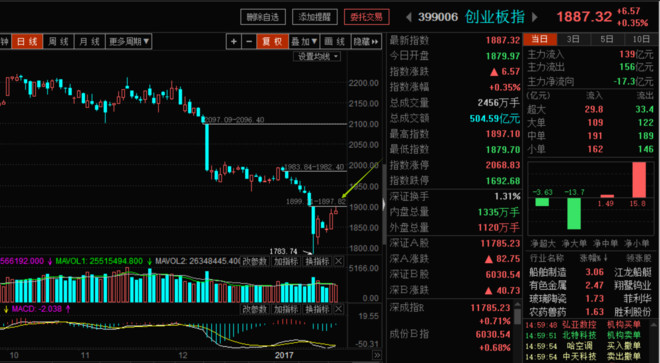The height and width of the screenshot is (363, 660).
Task: Click 换指标 in volume indicator row
Action: 317,261
